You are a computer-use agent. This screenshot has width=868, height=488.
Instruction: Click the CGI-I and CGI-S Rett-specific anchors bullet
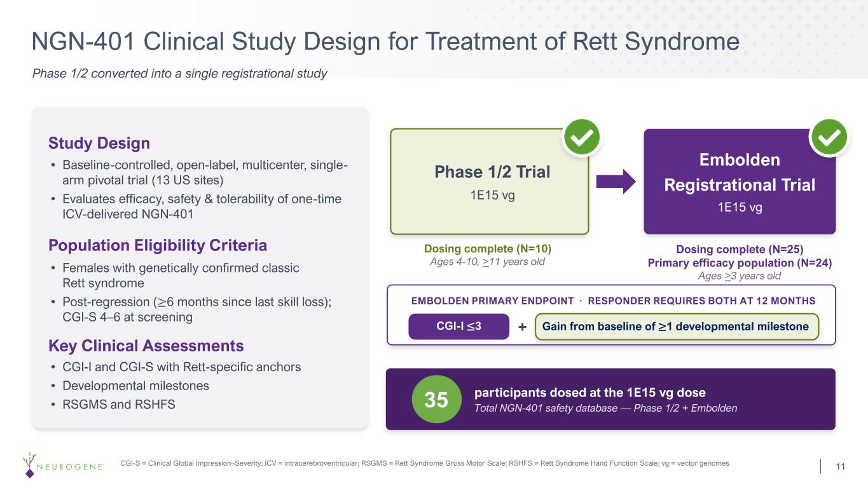[x=176, y=367]
